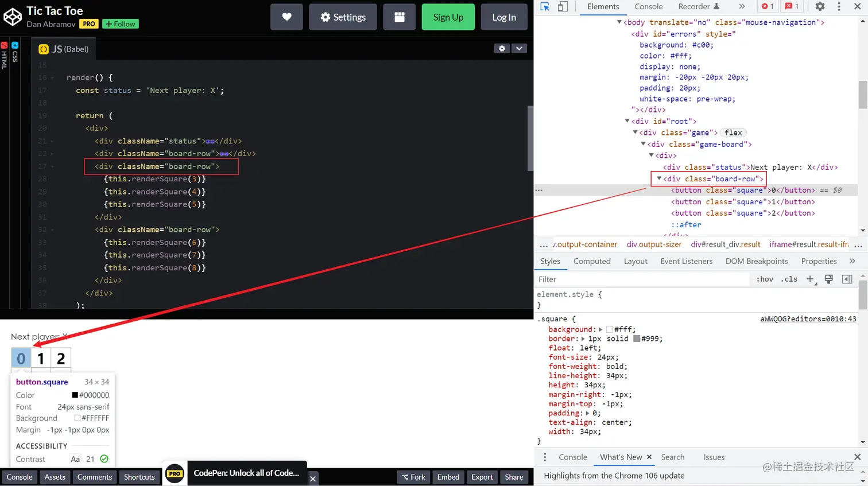Toggle the styles sidebar pane button
This screenshot has width=868, height=486.
(847, 279)
